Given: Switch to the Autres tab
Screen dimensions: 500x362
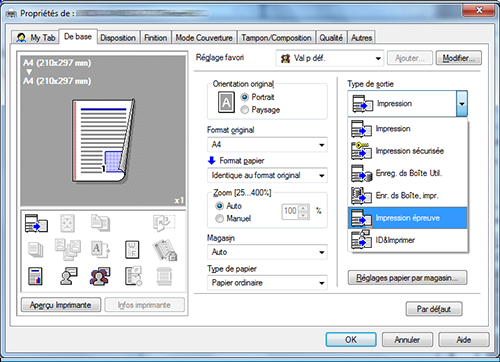Looking at the screenshot, I should (361, 38).
